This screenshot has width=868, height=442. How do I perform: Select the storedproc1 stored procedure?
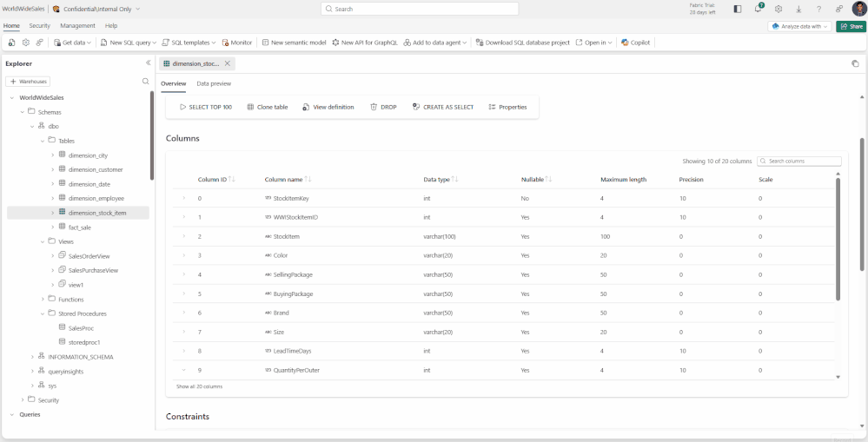84,342
